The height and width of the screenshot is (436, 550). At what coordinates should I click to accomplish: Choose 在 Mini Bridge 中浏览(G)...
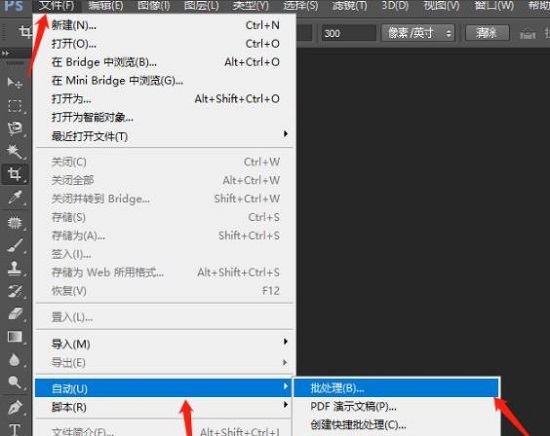pyautogui.click(x=165, y=81)
